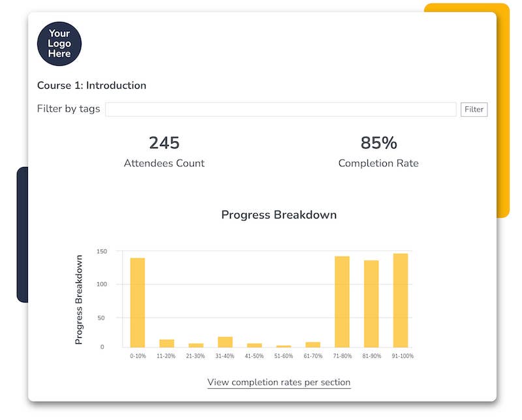Select the 61-70% bar in chart
The height and width of the screenshot is (420, 522).
click(313, 344)
